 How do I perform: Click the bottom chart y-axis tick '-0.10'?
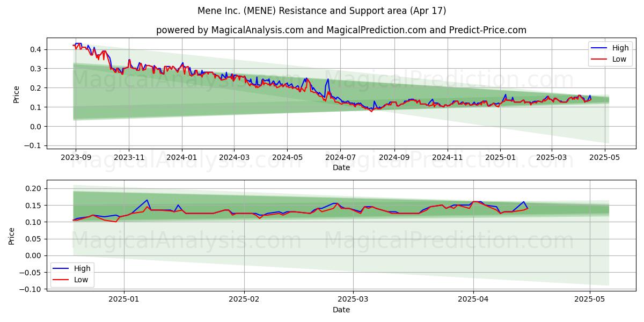32,289
